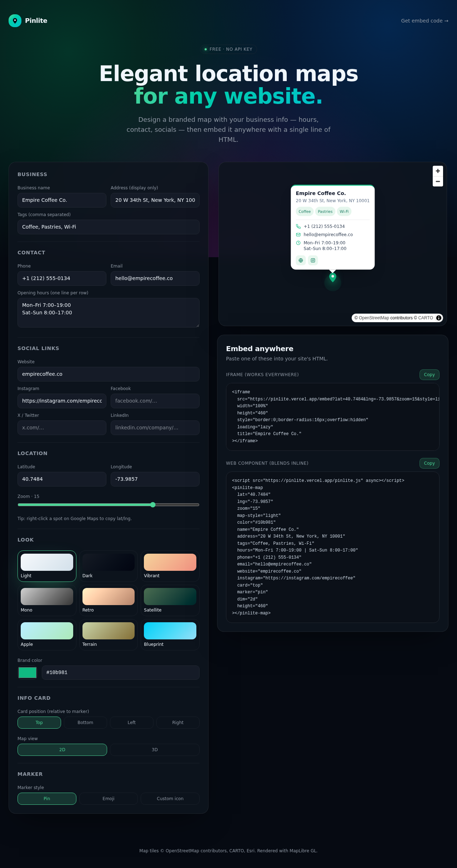Zoom out on the map preview

point(438,181)
